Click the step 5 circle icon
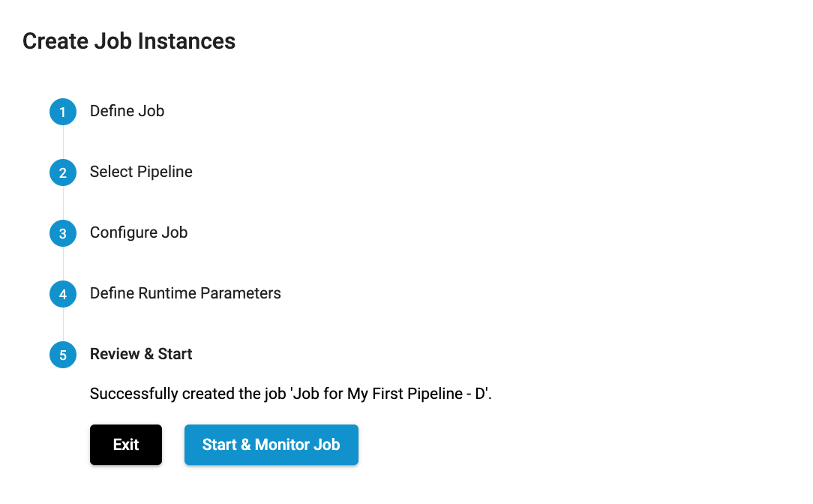 [62, 354]
